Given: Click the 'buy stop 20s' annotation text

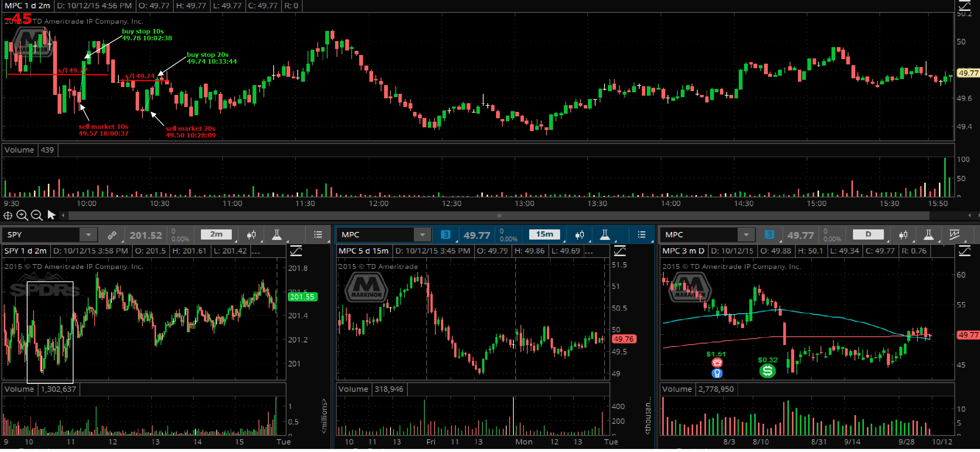Looking at the screenshot, I should (x=208, y=55).
